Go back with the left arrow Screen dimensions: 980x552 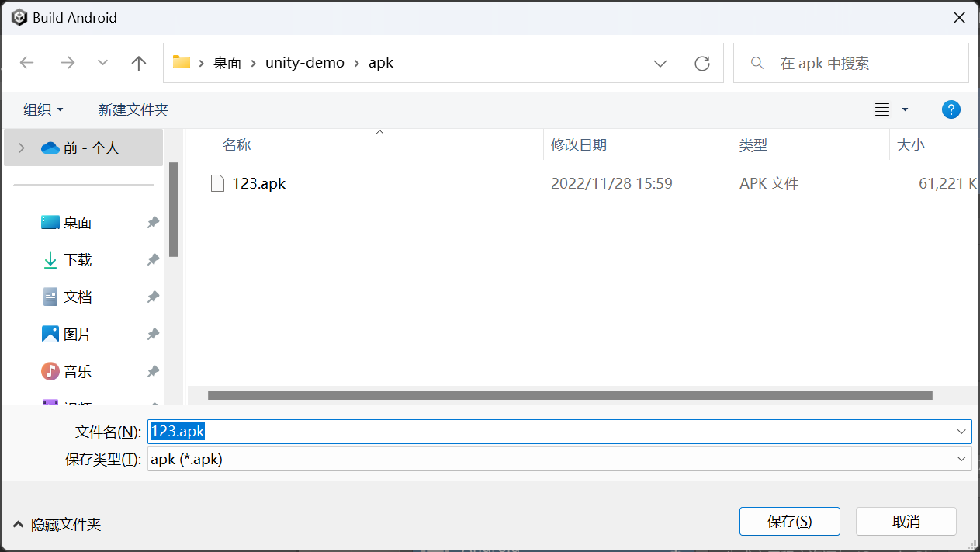[27, 63]
